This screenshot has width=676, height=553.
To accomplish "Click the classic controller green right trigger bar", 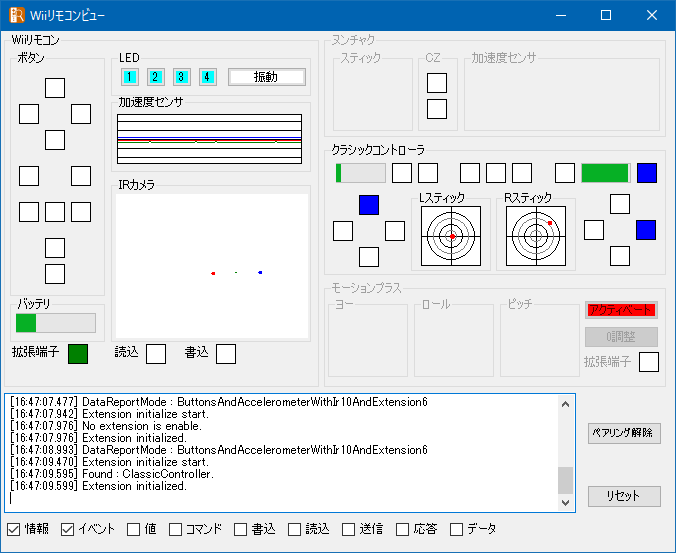I will coord(606,173).
